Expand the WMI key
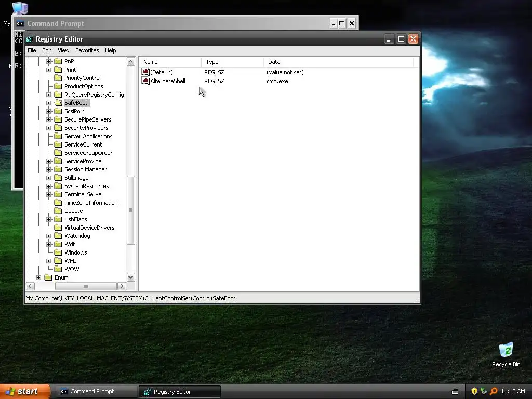This screenshot has width=532, height=399. (48, 261)
